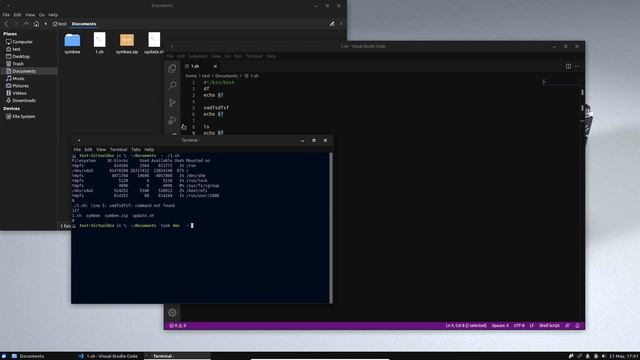640x360 pixels.
Task: Click feedback icon in VS Code status bar
Action: [x=567, y=326]
